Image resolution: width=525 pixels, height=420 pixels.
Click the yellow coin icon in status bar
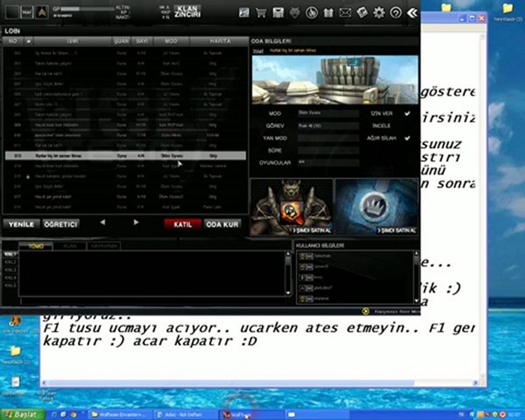point(366,311)
